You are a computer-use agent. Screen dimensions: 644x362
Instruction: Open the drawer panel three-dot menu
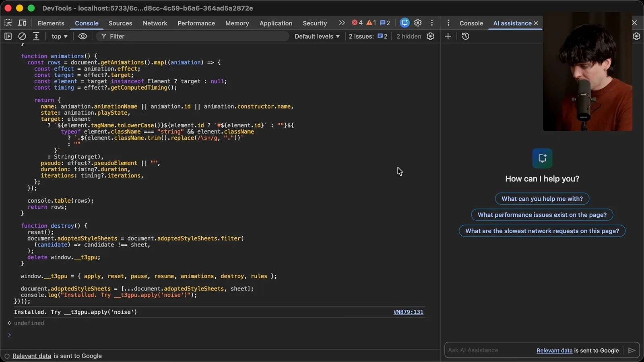click(x=448, y=23)
